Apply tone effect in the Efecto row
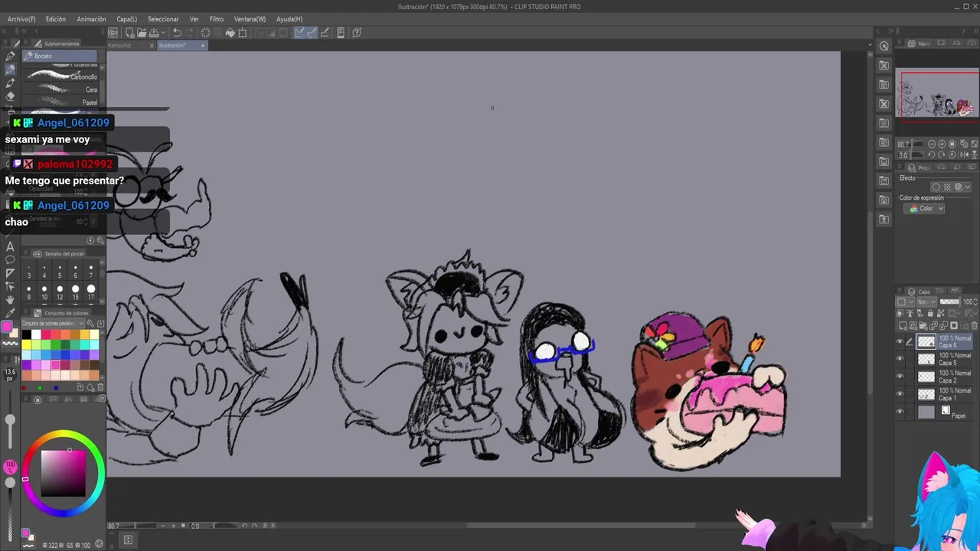Image resolution: width=980 pixels, height=551 pixels. [946, 187]
